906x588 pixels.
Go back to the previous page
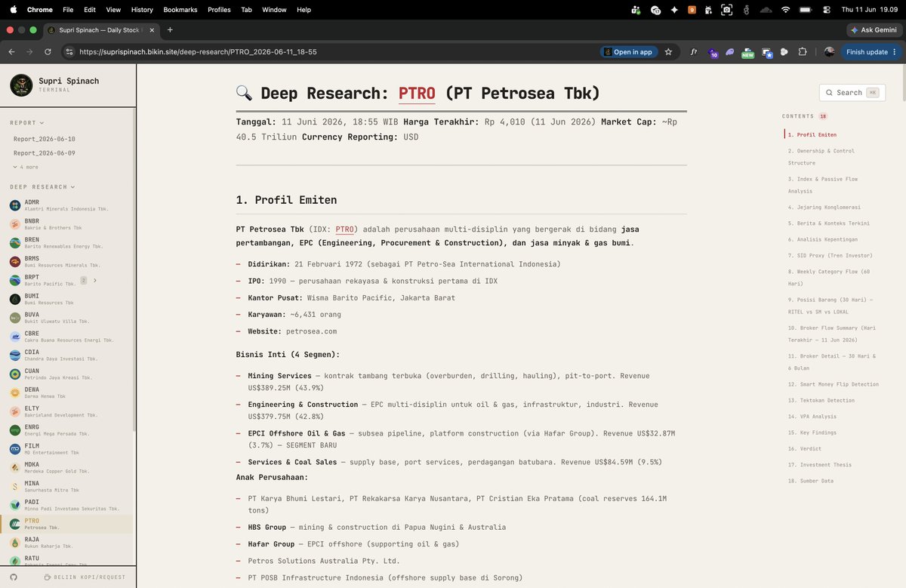click(x=11, y=52)
